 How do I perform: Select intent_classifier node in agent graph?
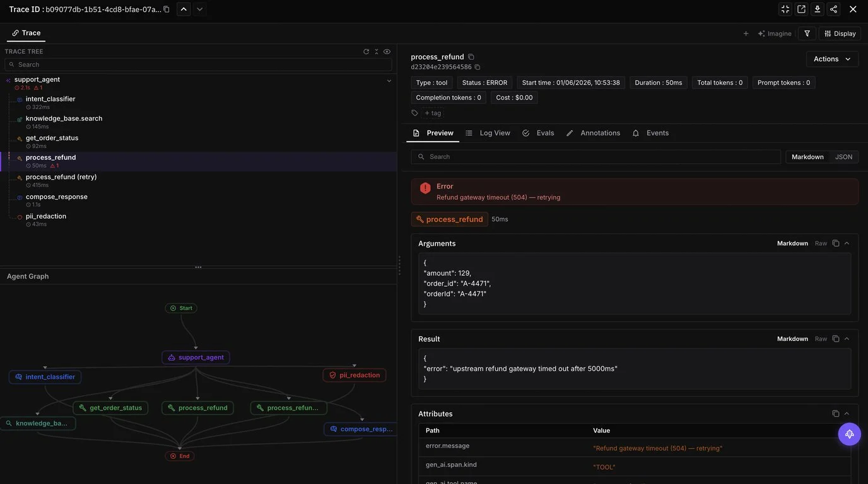tap(45, 377)
